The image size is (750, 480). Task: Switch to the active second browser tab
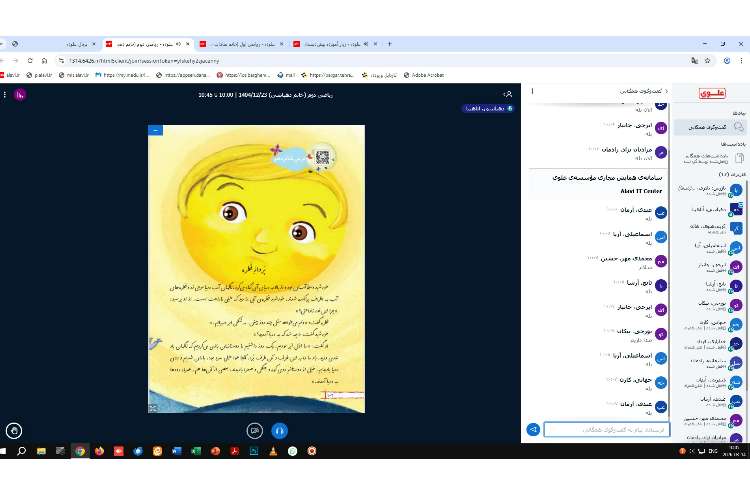coord(148,44)
